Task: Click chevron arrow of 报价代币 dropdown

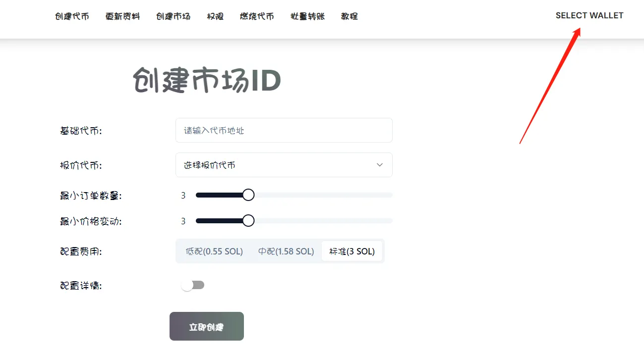Action: (x=380, y=165)
